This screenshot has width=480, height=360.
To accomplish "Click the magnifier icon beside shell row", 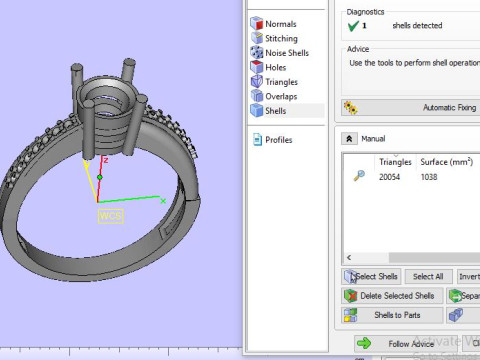I will tap(359, 175).
